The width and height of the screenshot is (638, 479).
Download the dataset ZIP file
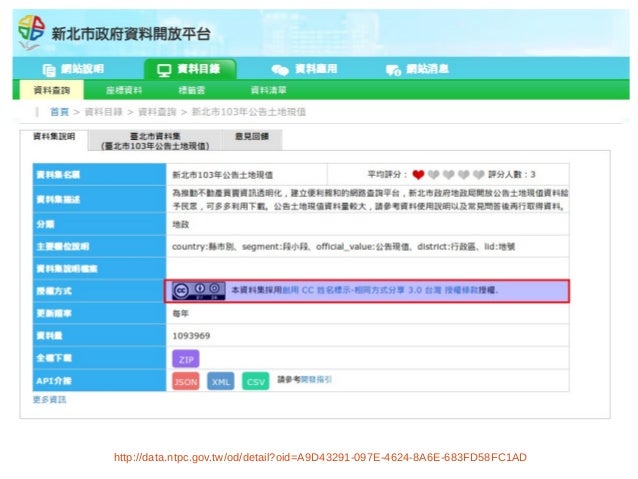click(186, 359)
